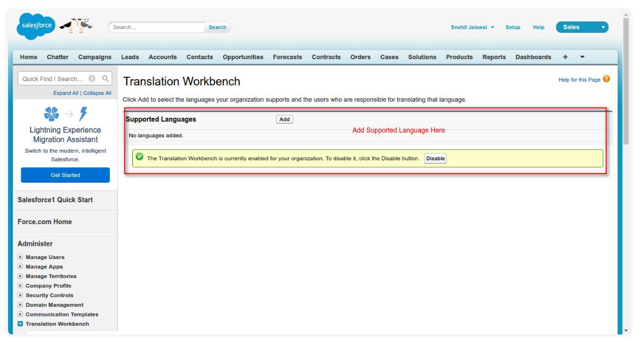The height and width of the screenshot is (343, 644).
Task: Open the Contacts tab
Action: (x=200, y=57)
